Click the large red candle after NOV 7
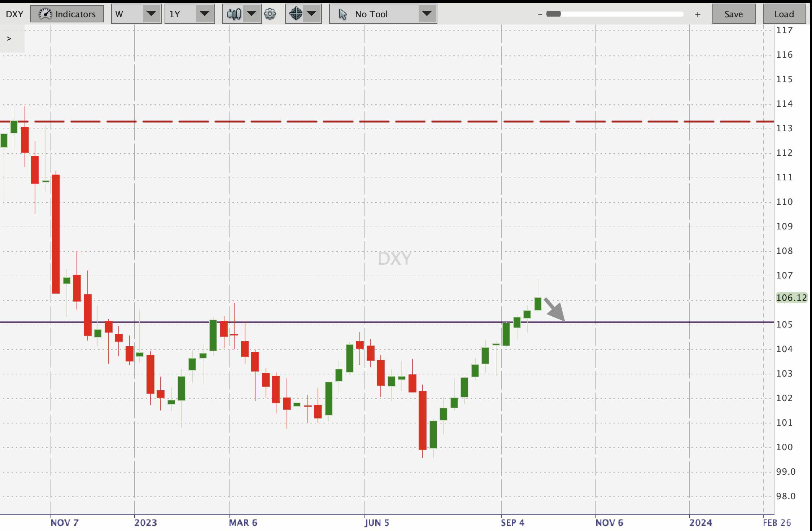Image resolution: width=812 pixels, height=531 pixels. point(56,234)
